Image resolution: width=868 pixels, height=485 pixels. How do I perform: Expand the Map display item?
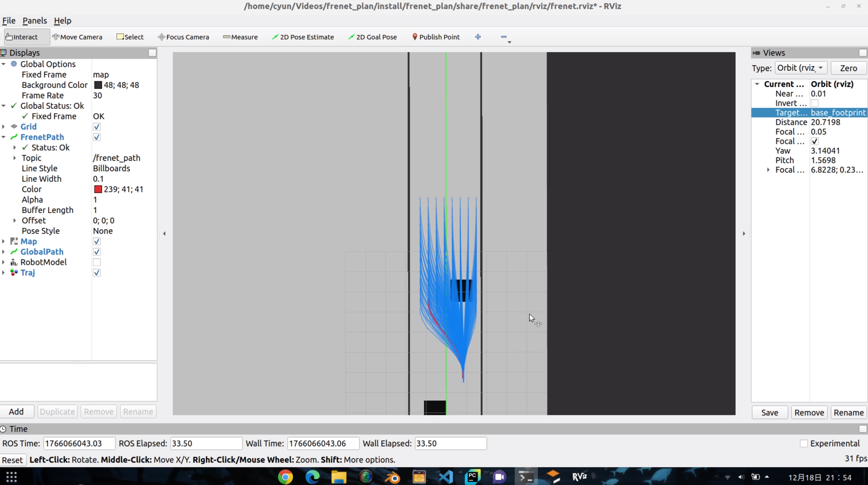tap(3, 241)
